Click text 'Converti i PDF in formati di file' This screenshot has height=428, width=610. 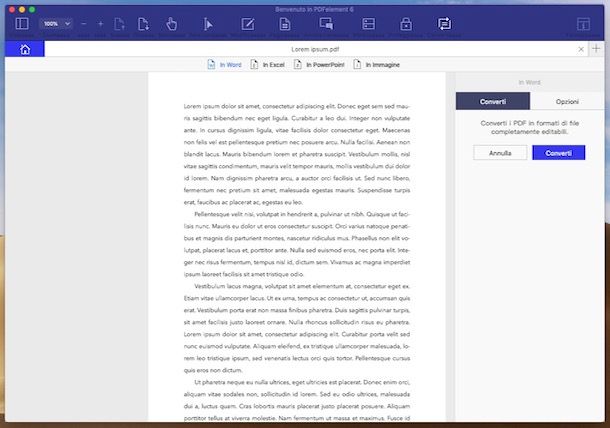[x=529, y=123]
